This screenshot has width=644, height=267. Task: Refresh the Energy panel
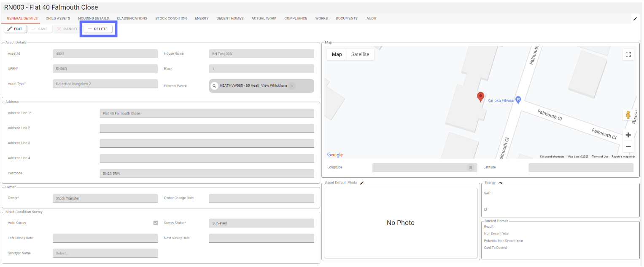[501, 183]
